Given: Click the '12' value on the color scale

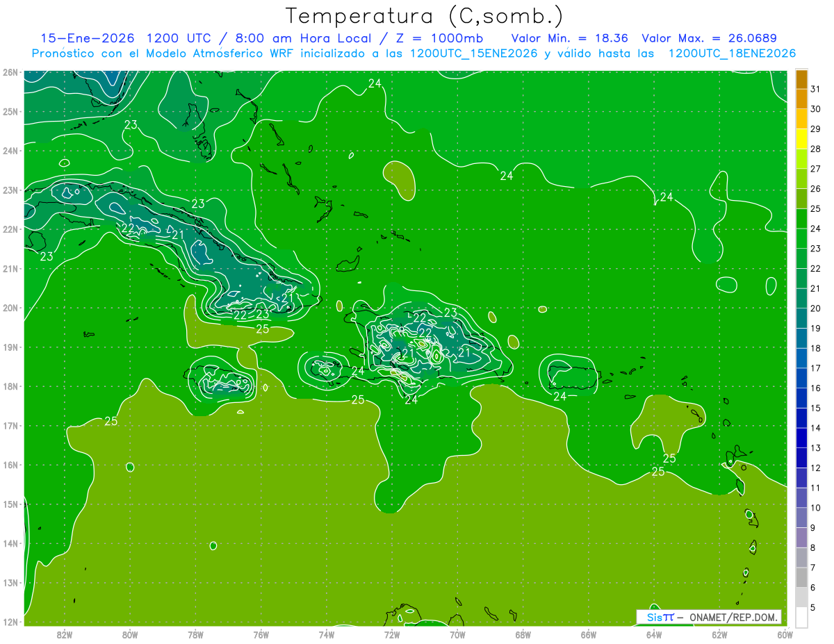Looking at the screenshot, I should click(x=816, y=468).
